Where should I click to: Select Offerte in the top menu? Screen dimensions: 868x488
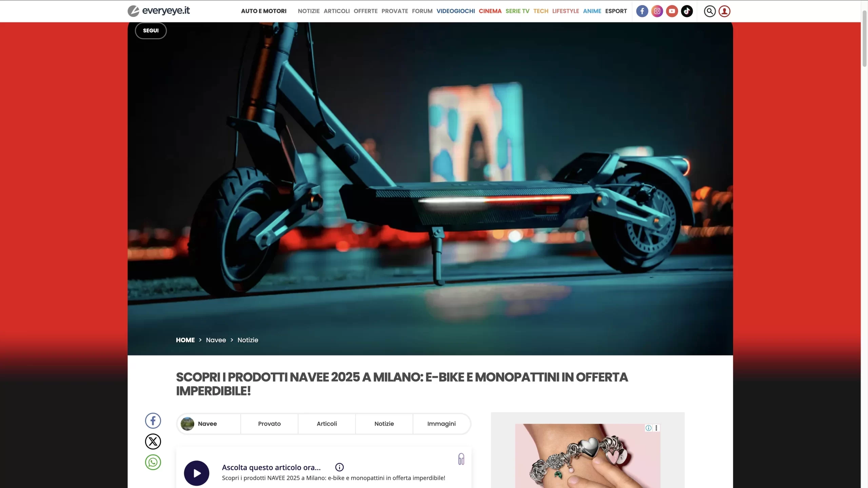[365, 11]
